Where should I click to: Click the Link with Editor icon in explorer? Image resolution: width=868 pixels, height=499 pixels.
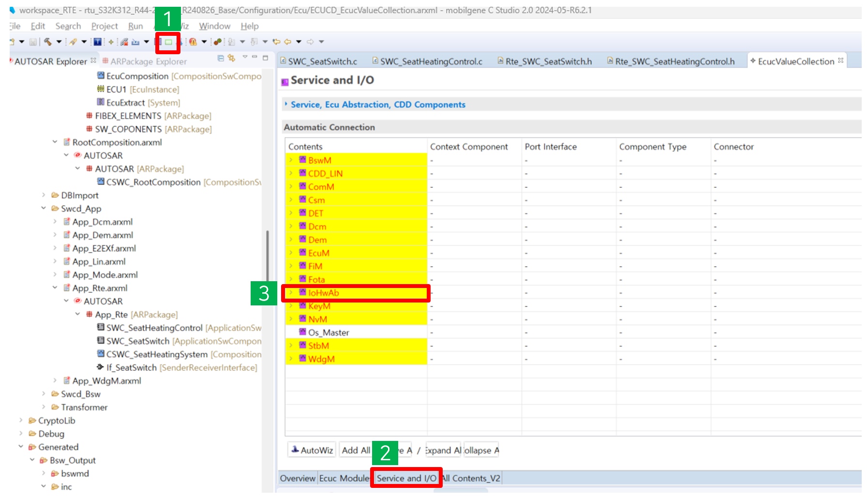(232, 58)
